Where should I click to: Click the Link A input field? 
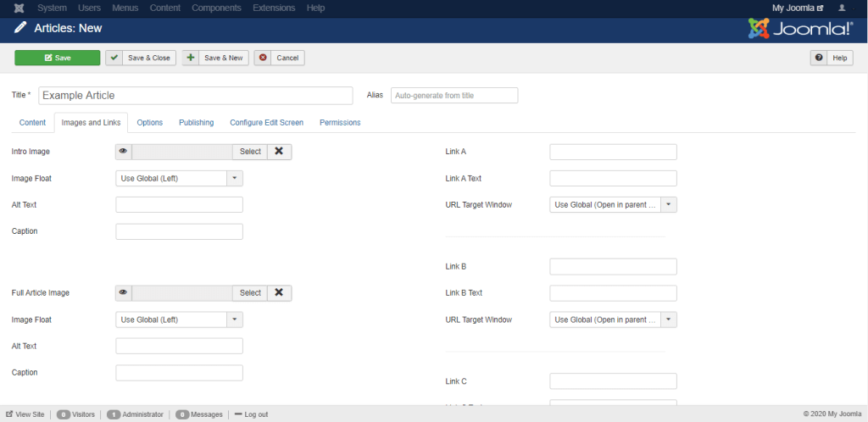(x=613, y=152)
